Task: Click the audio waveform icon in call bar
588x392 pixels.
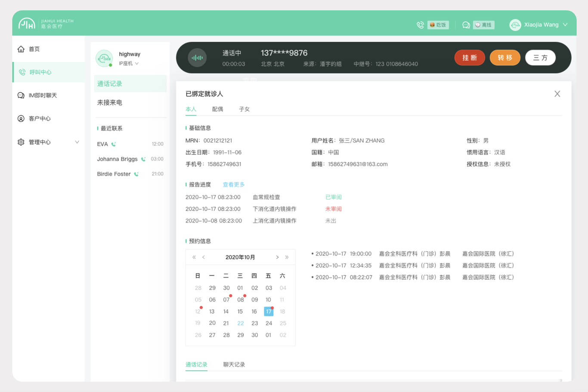Action: [x=197, y=58]
